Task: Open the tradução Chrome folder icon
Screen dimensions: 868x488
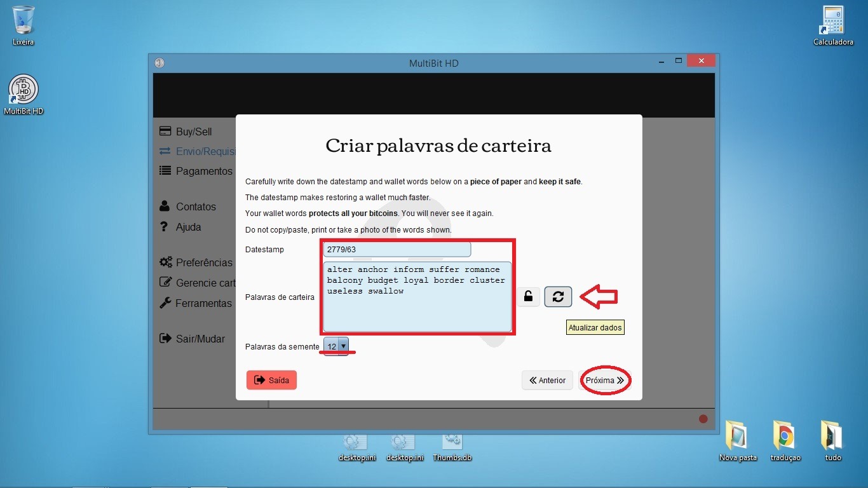Action: [x=785, y=436]
